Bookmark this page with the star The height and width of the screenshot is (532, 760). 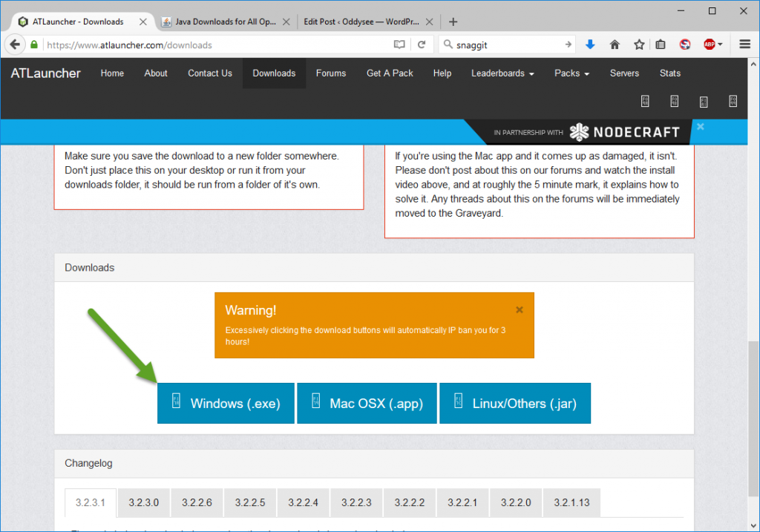pos(639,45)
